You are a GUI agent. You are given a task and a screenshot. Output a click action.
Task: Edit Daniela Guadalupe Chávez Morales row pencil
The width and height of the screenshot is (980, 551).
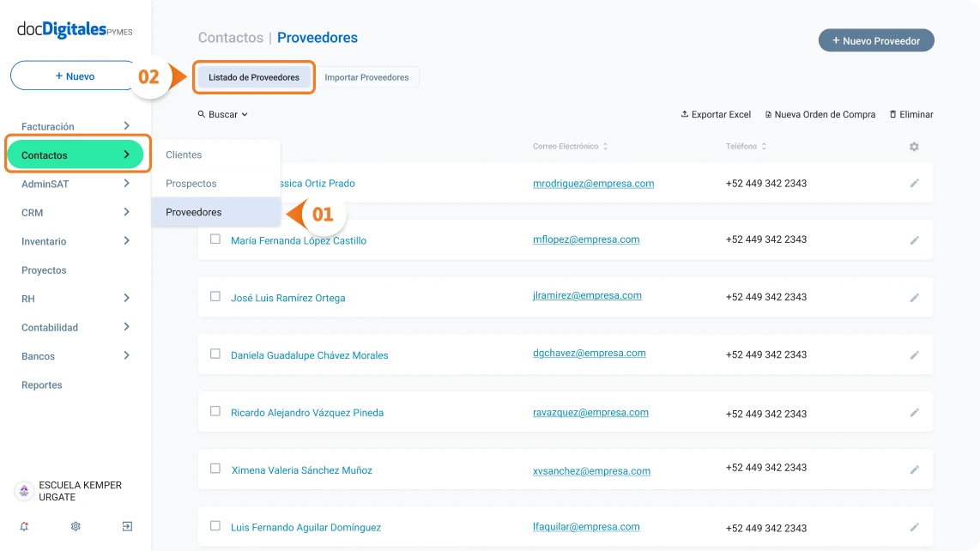[915, 355]
